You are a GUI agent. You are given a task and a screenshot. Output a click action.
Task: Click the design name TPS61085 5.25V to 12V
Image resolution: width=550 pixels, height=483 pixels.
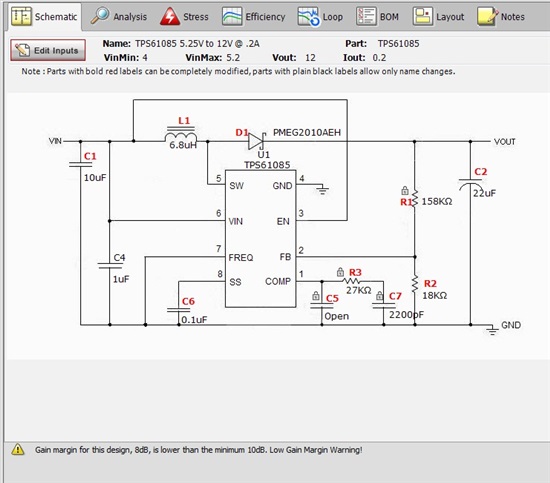tap(197, 44)
